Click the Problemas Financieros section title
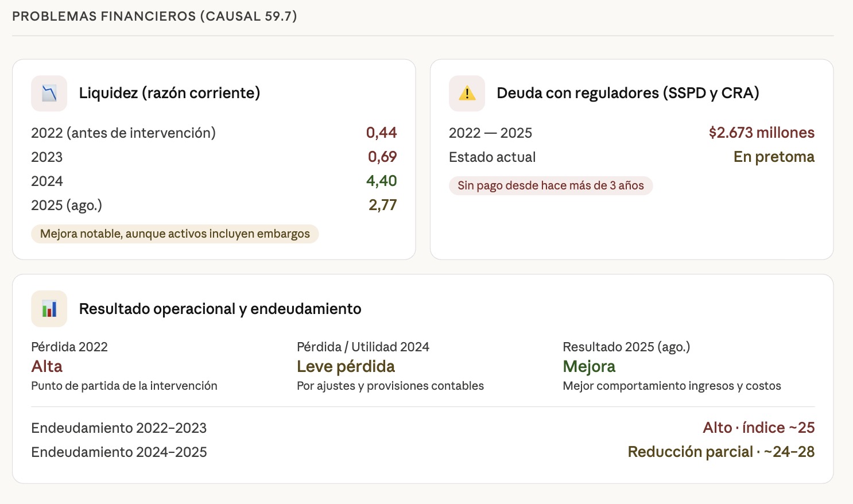The width and height of the screenshot is (853, 504). pos(154,16)
